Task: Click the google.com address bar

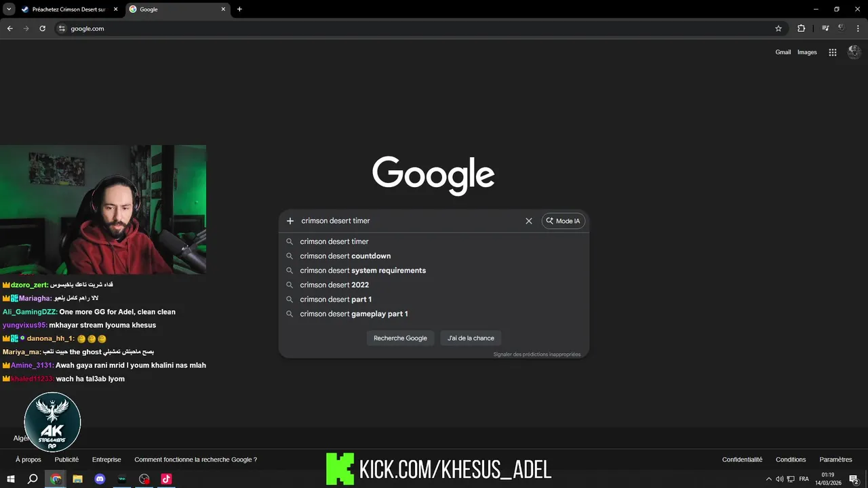Action: tap(420, 28)
